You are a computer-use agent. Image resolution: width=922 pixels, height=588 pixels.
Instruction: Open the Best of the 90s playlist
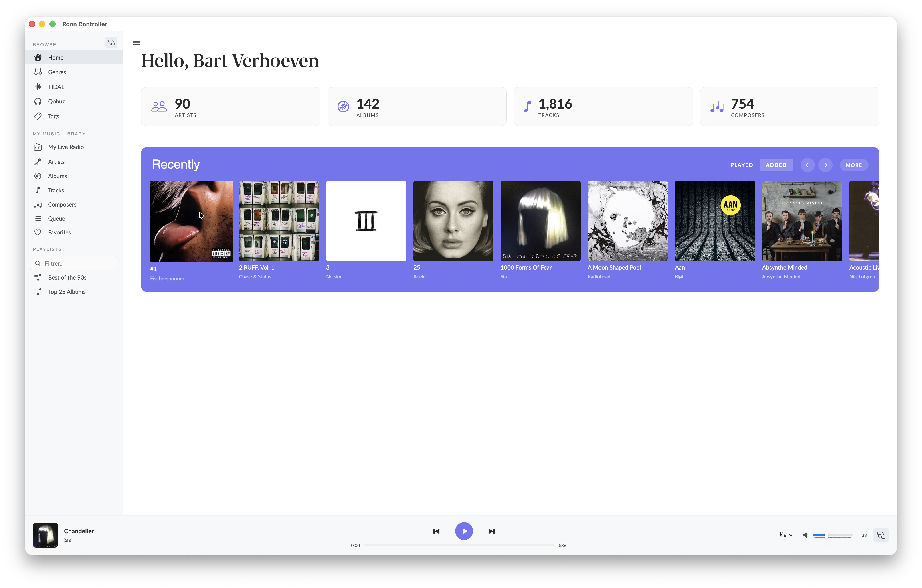click(x=67, y=278)
